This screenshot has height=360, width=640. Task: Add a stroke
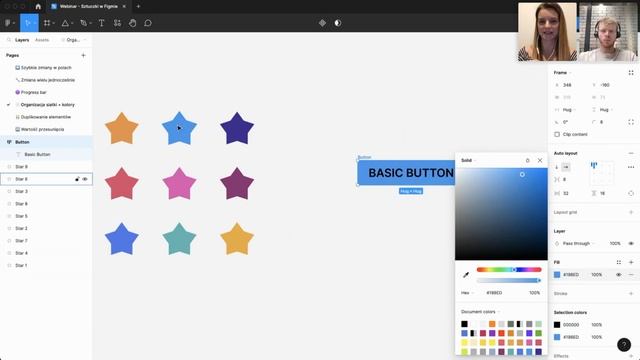tap(631, 293)
